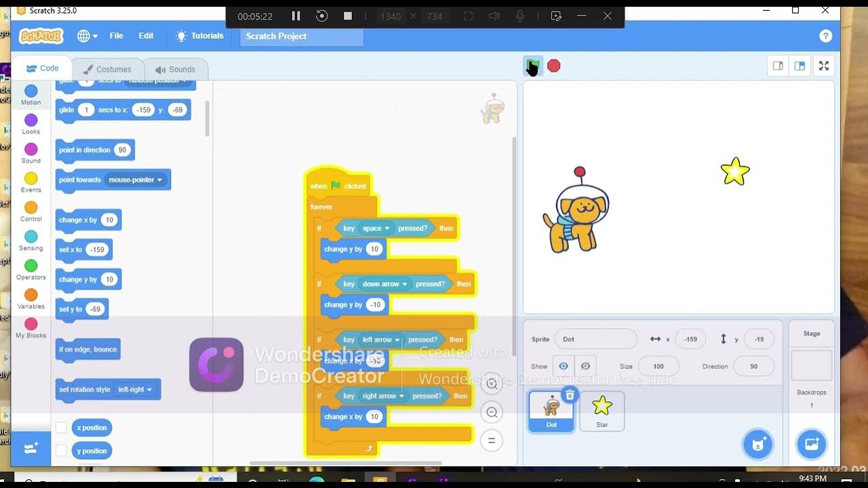The width and height of the screenshot is (868, 488).
Task: Open DemoCreator screen drawing tool
Action: tap(556, 16)
